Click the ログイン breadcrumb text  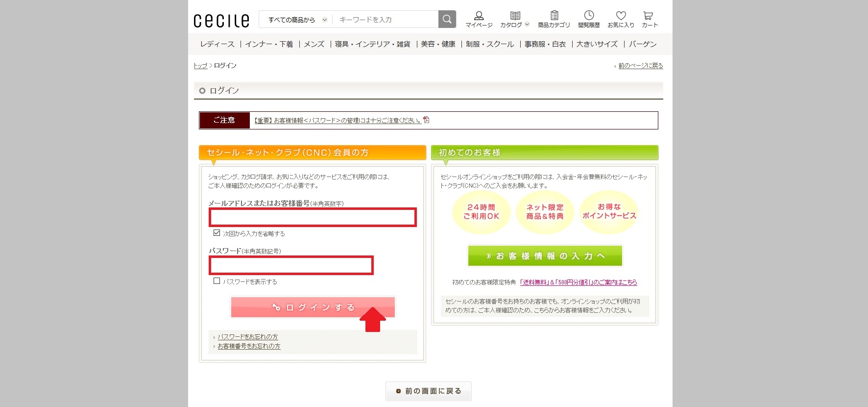[225, 66]
